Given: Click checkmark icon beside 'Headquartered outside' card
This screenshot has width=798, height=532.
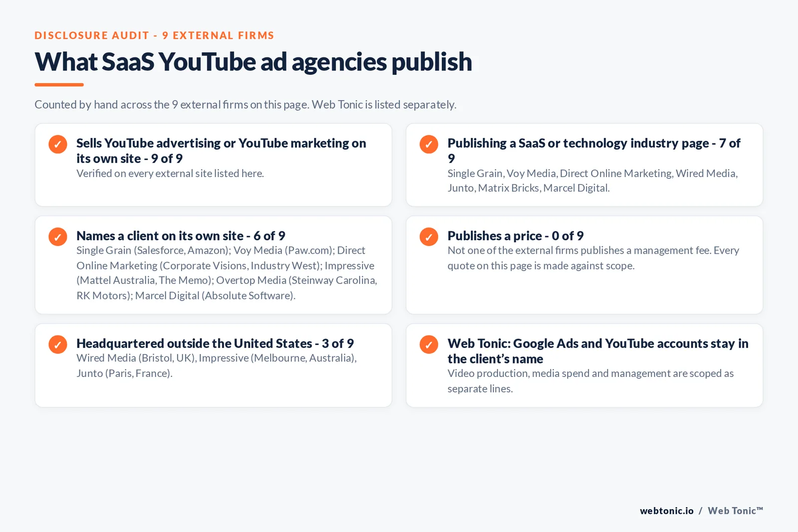Looking at the screenshot, I should [58, 345].
